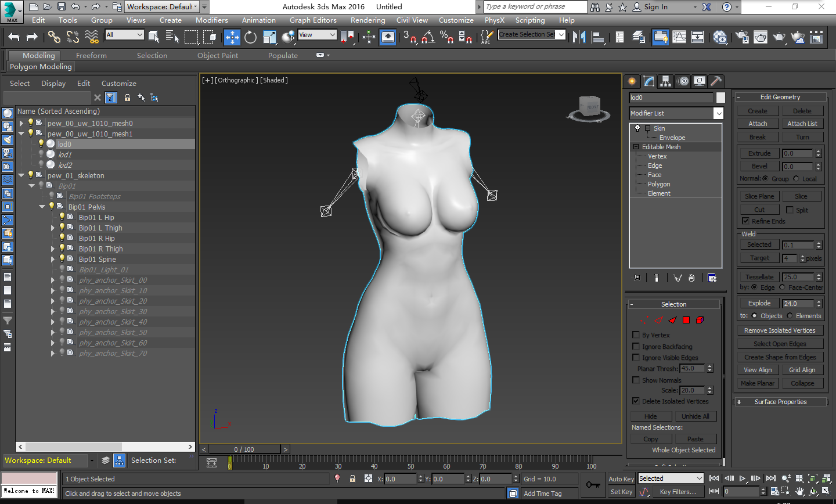This screenshot has height=504, width=836.
Task: Open the Modifier List dropdown
Action: (718, 114)
